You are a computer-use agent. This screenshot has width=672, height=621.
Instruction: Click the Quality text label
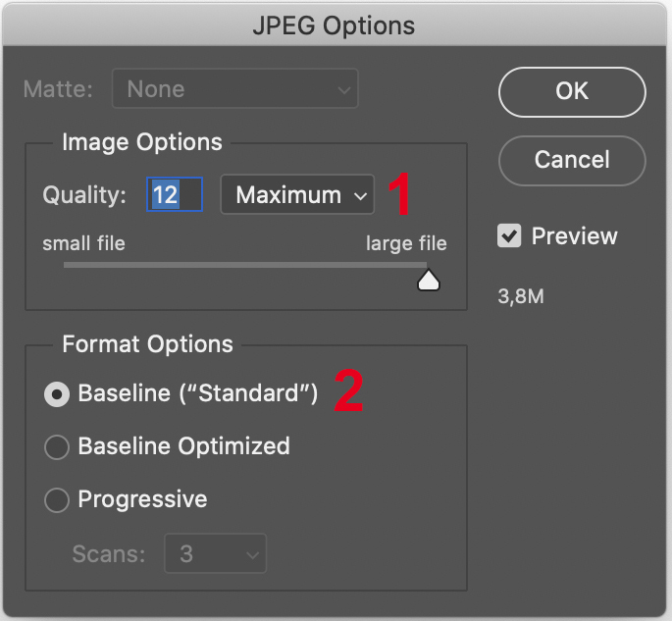pos(84,195)
